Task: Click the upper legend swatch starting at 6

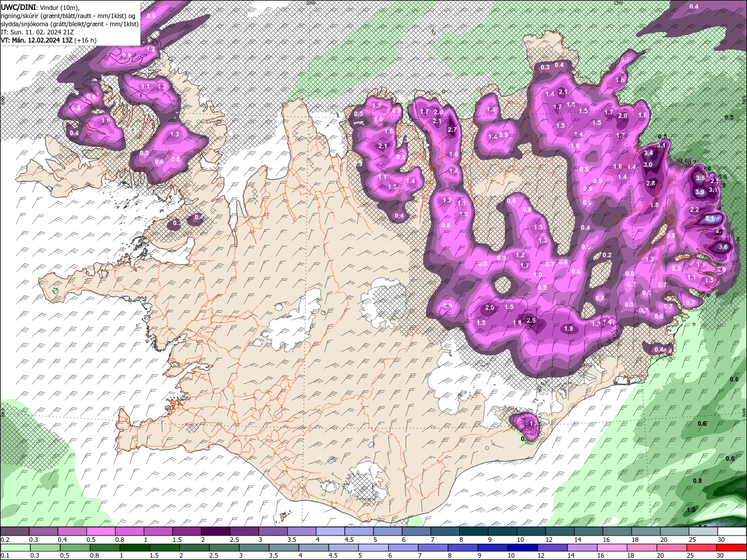Action: [416, 531]
